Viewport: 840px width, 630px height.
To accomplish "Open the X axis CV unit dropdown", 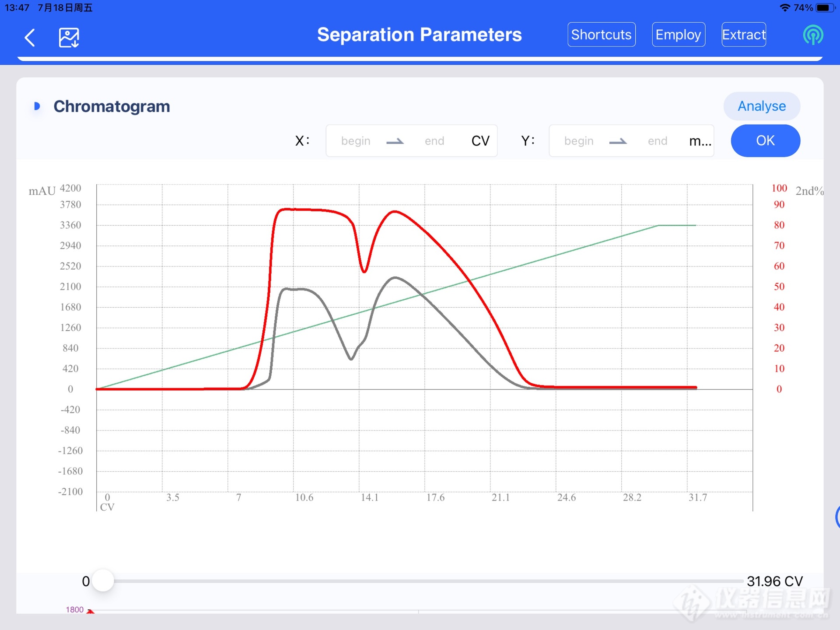I will pos(480,141).
